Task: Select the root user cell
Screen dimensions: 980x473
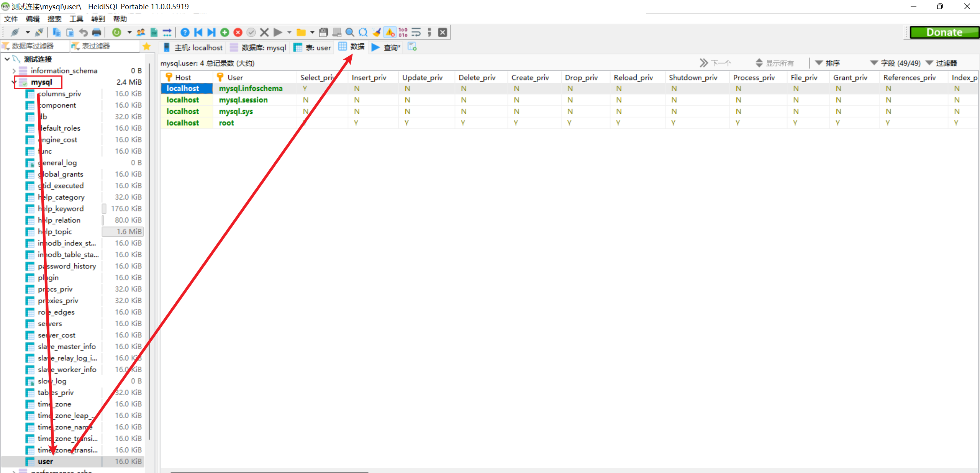Action: pyautogui.click(x=226, y=123)
